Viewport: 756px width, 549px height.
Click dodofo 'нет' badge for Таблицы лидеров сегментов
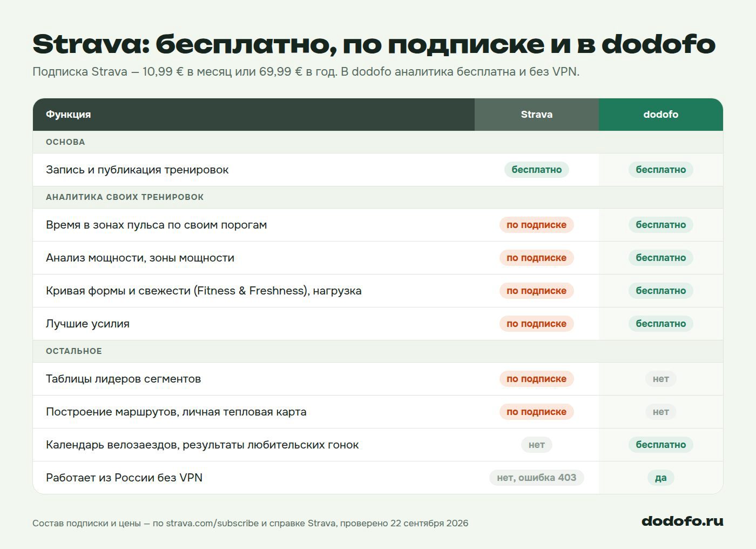coord(660,379)
